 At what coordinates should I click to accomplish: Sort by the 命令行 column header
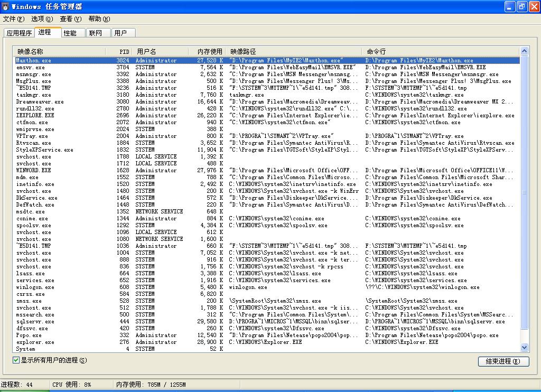(x=441, y=52)
